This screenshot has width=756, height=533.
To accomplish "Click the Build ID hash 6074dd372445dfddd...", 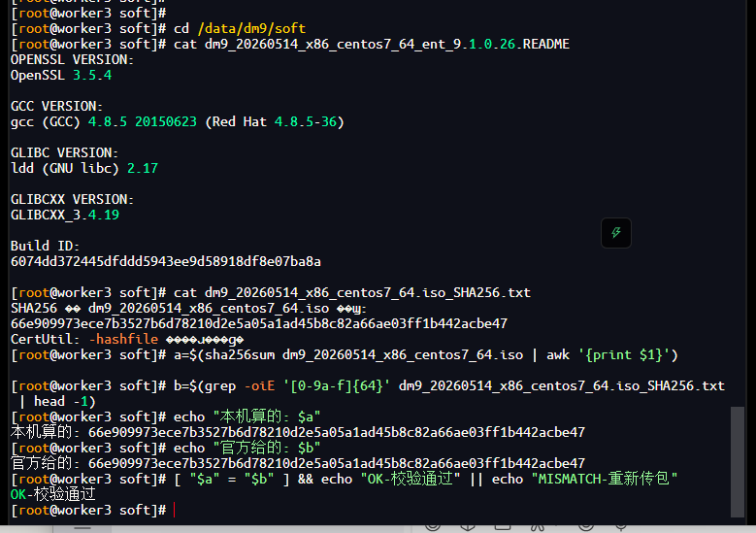I will 166,261.
